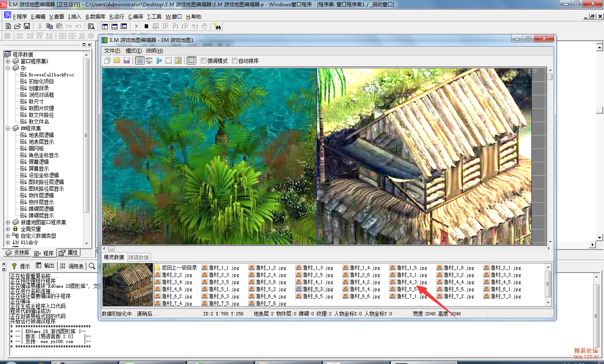This screenshot has width=604, height=364.
Task: Collapse the EM程序集 tree node
Action: click(x=8, y=128)
